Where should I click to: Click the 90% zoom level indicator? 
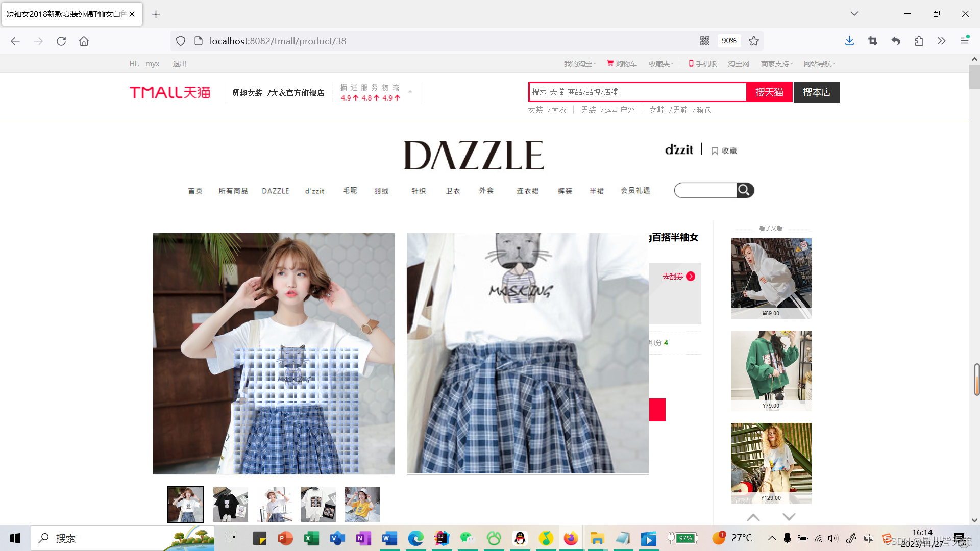point(729,41)
